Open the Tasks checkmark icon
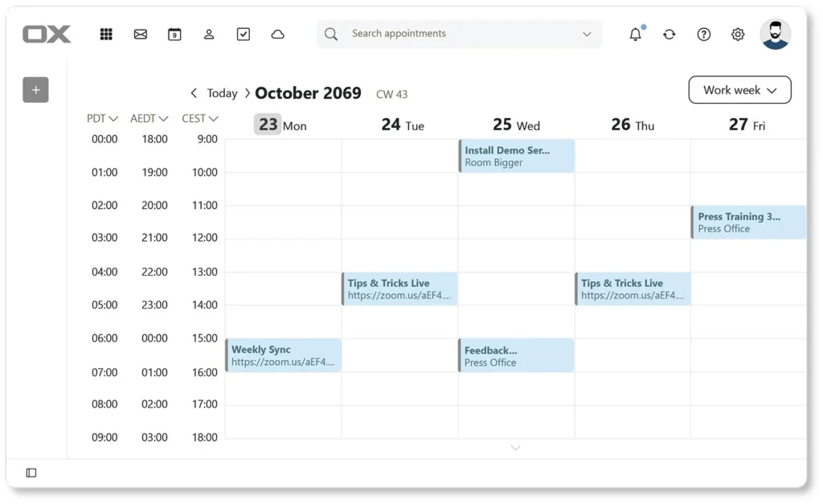Screen dimensions: 823x504 point(244,34)
